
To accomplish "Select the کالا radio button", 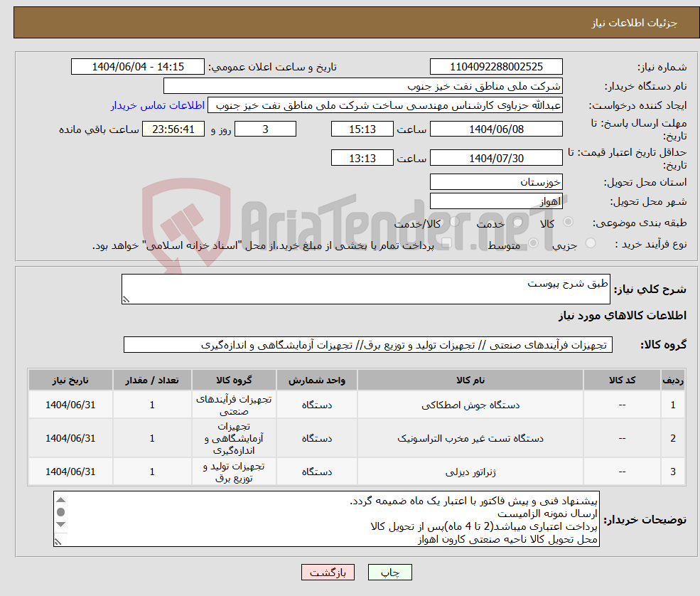I will tap(569, 222).
